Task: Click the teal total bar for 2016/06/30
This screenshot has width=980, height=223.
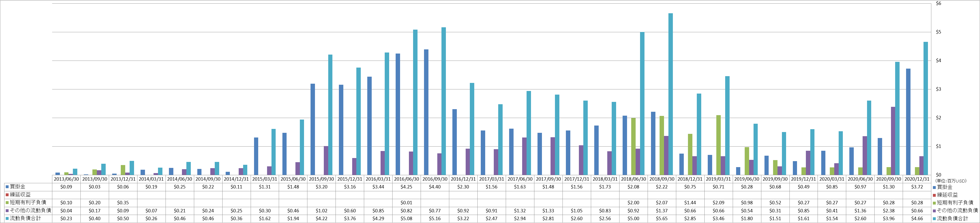Action: tap(415, 102)
